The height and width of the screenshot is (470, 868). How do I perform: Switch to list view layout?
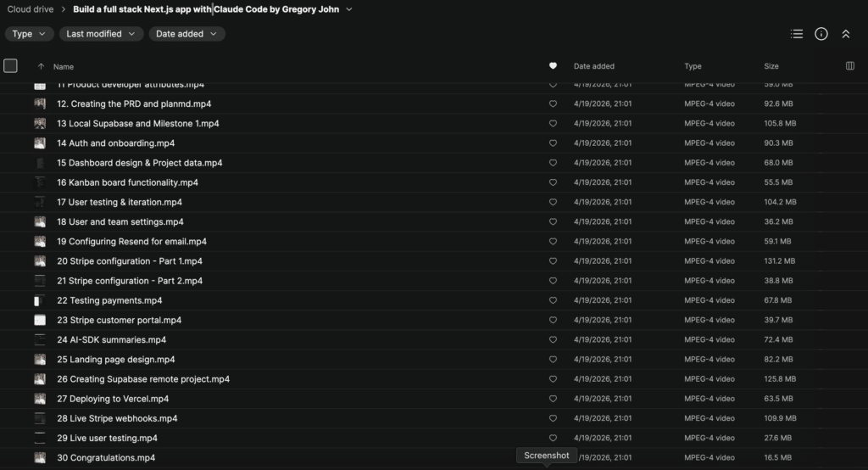(x=796, y=34)
